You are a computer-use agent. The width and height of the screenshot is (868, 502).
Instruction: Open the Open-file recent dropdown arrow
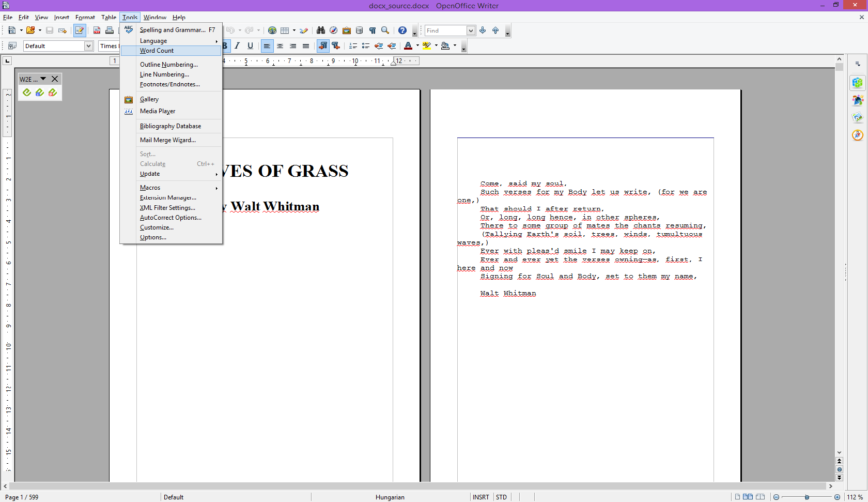[x=40, y=31]
